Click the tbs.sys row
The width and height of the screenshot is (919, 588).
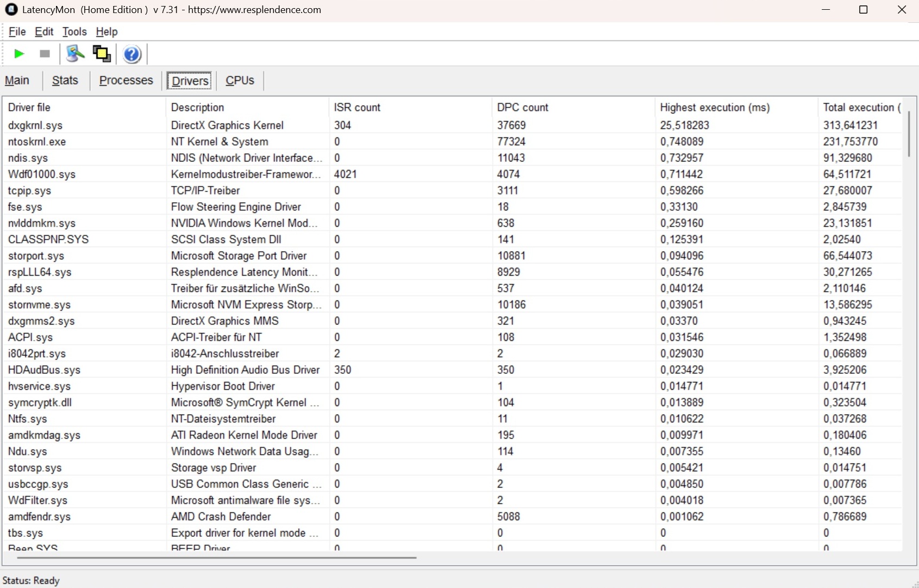point(452,533)
